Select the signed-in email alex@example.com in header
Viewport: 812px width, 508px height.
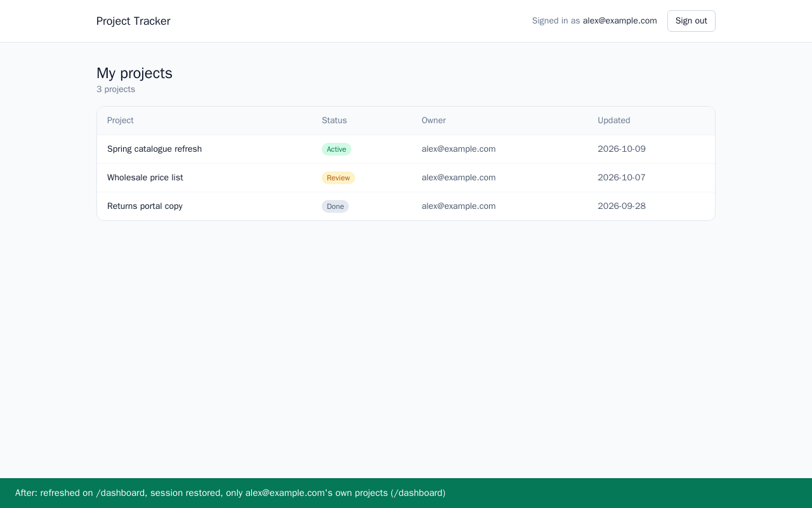click(x=620, y=21)
